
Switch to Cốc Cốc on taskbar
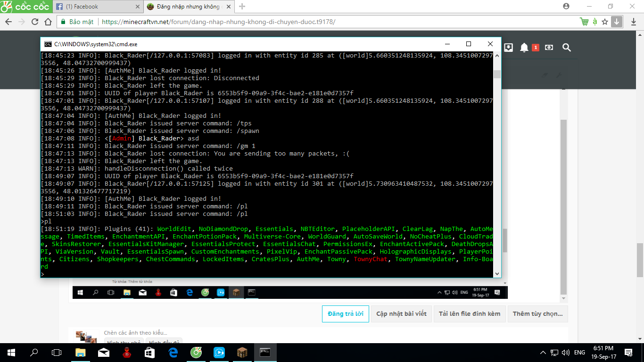coord(196,353)
